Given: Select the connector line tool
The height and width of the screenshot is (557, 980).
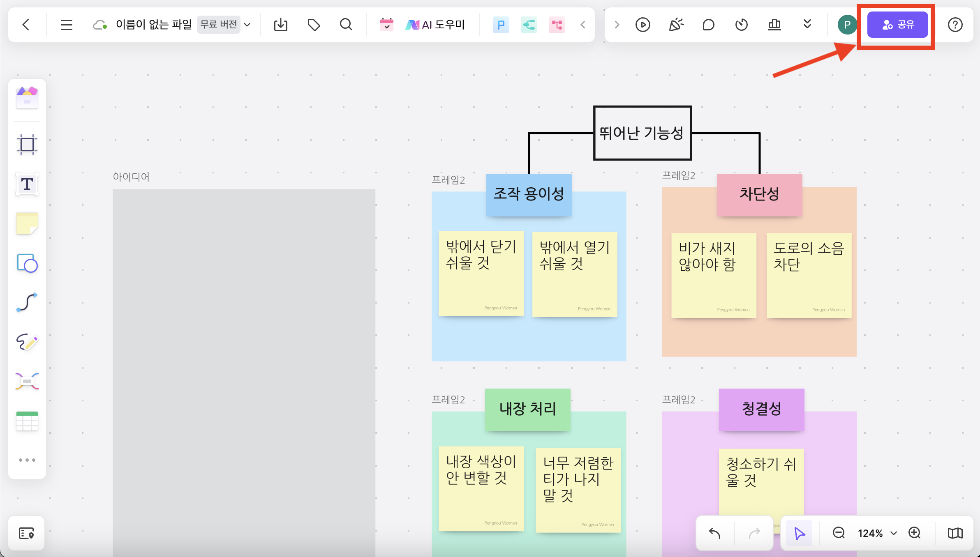Looking at the screenshot, I should 27,302.
